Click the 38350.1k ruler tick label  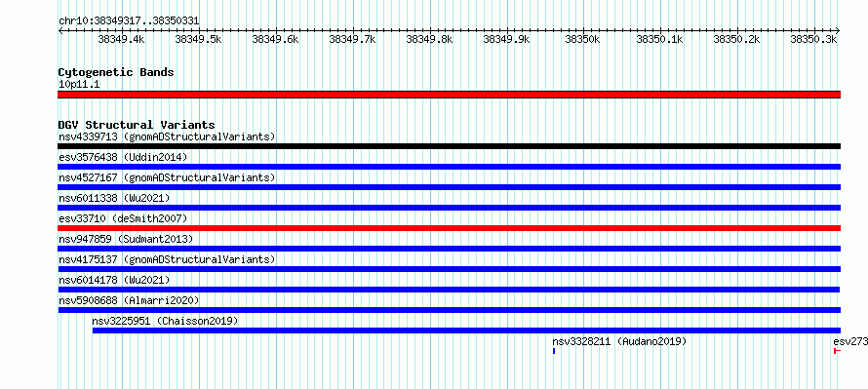[660, 39]
